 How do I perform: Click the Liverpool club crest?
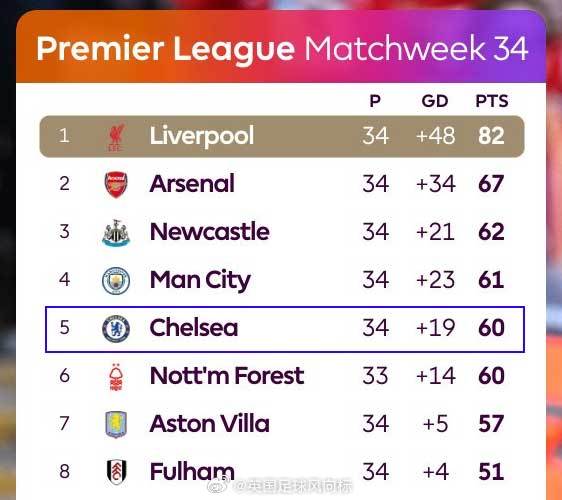pos(116,137)
